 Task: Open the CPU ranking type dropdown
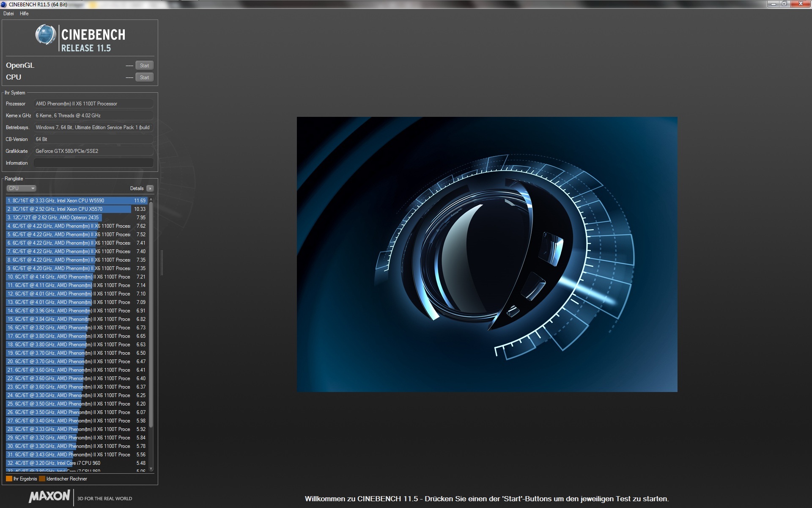(21, 188)
